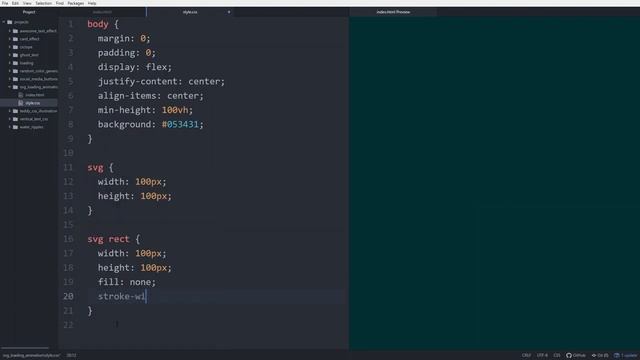This screenshot has width=640, height=360.
Task: Click the awesome_text_effect folder icon
Action: (x=16, y=31)
